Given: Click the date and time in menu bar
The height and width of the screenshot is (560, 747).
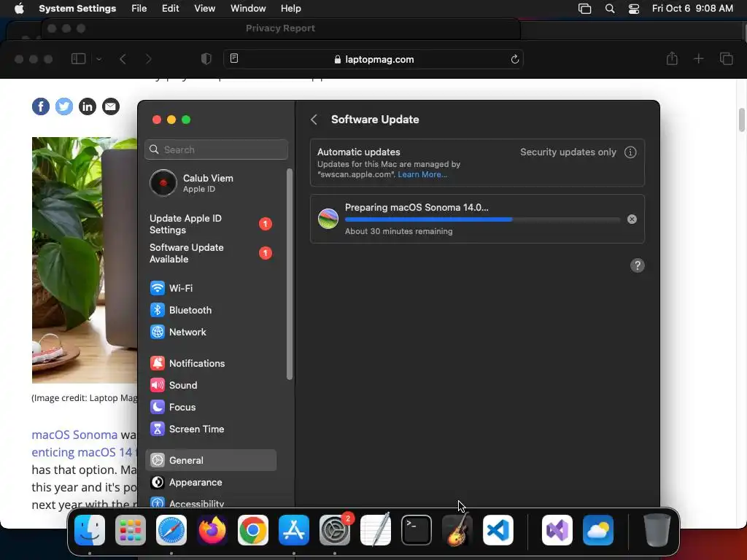Looking at the screenshot, I should (692, 9).
